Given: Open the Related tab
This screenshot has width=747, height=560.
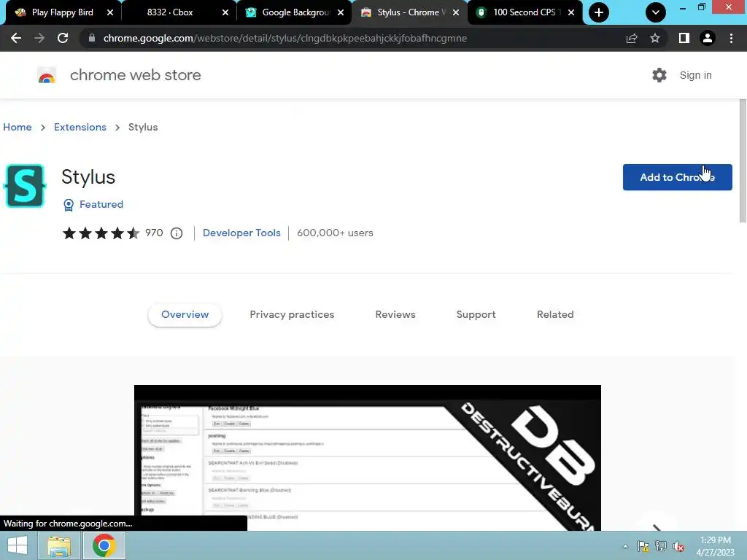Looking at the screenshot, I should (555, 315).
